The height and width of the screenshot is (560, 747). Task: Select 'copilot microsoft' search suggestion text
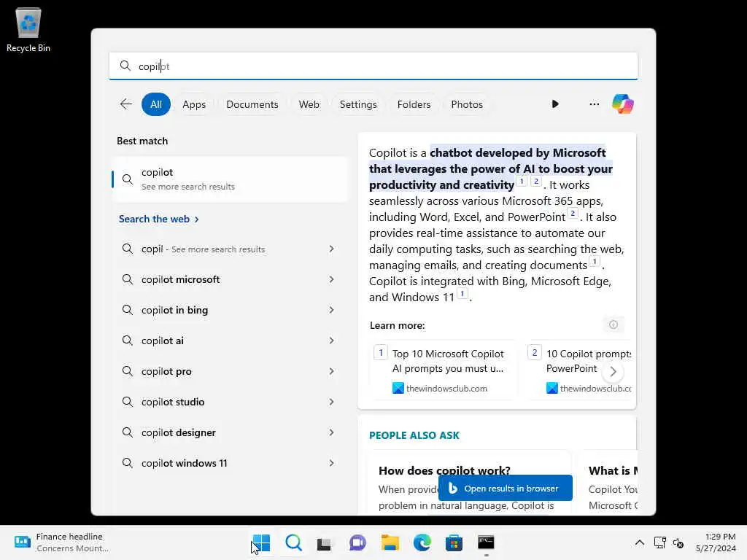(181, 279)
